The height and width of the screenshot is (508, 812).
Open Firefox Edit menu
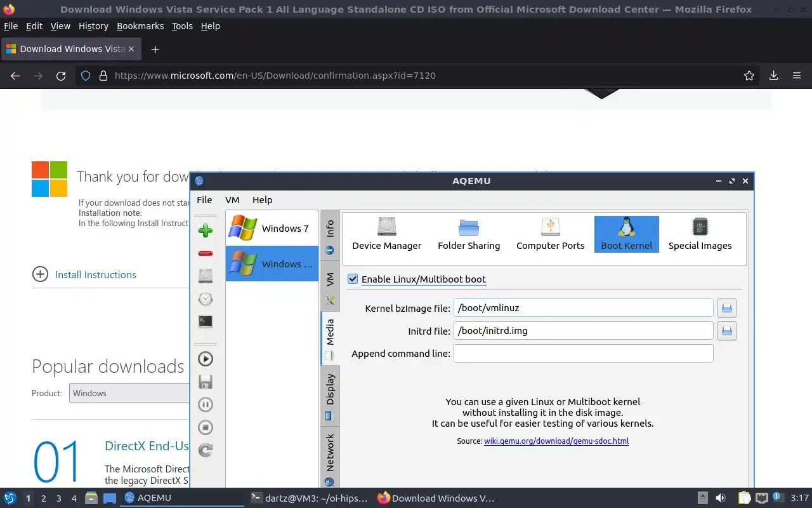(34, 26)
